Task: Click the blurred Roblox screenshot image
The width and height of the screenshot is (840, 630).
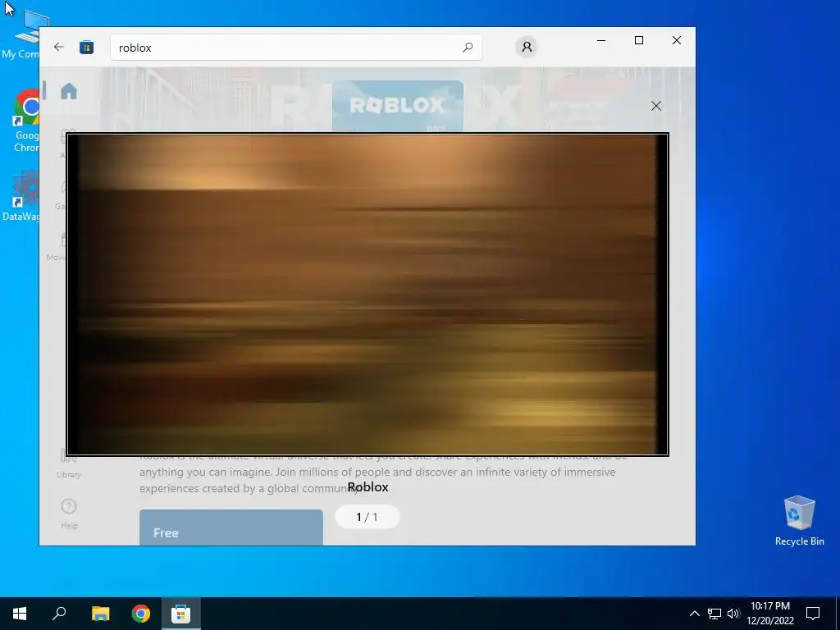Action: tap(367, 294)
